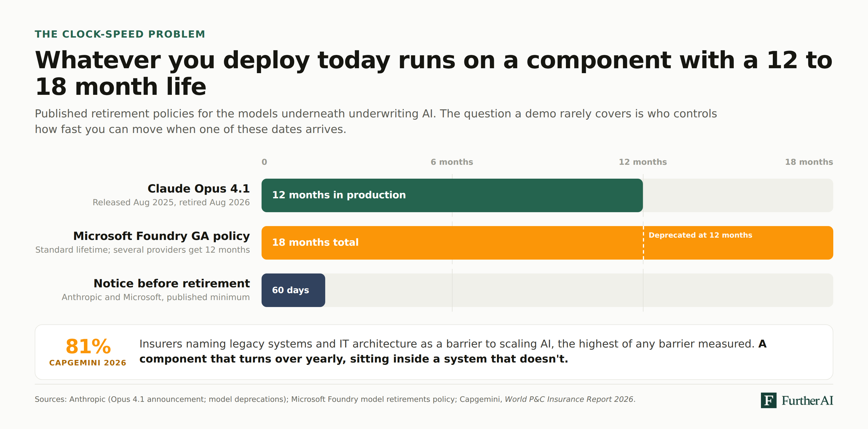Click 'Anthropic and Microsoft, published minimum' caption
The width and height of the screenshot is (868, 429).
pyautogui.click(x=156, y=297)
